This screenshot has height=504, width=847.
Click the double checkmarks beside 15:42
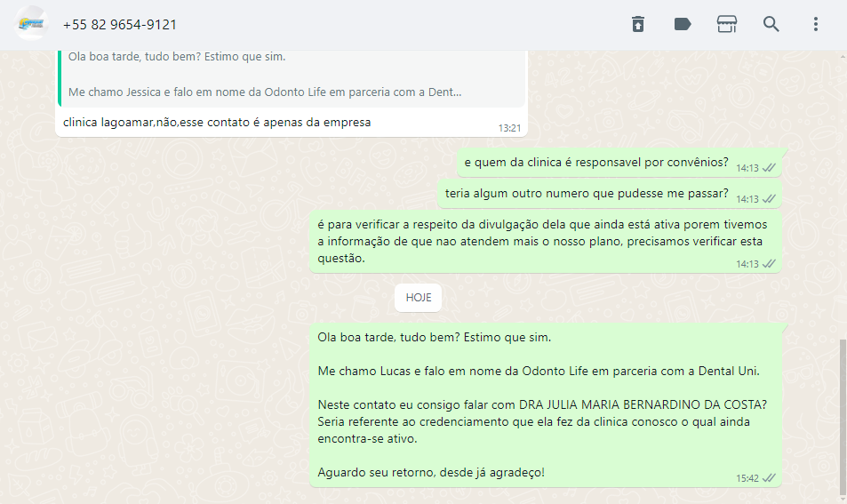(x=769, y=478)
